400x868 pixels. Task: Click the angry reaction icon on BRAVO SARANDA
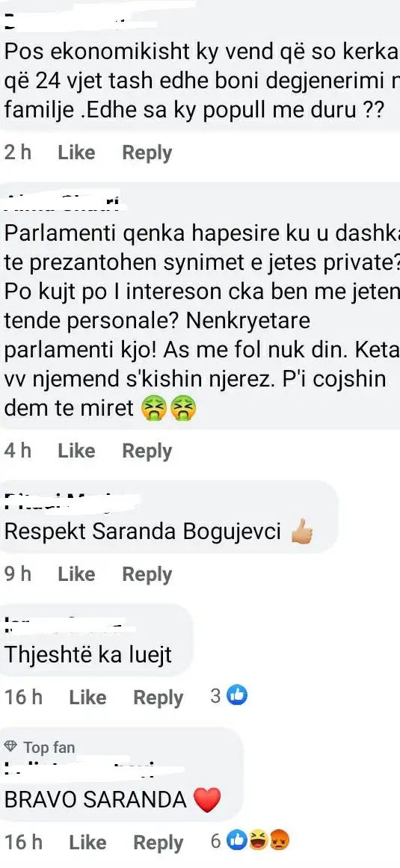[278, 842]
